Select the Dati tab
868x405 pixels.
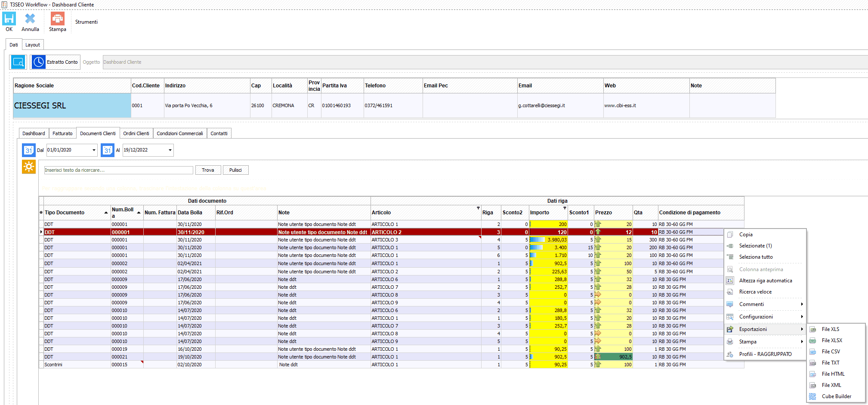[14, 45]
